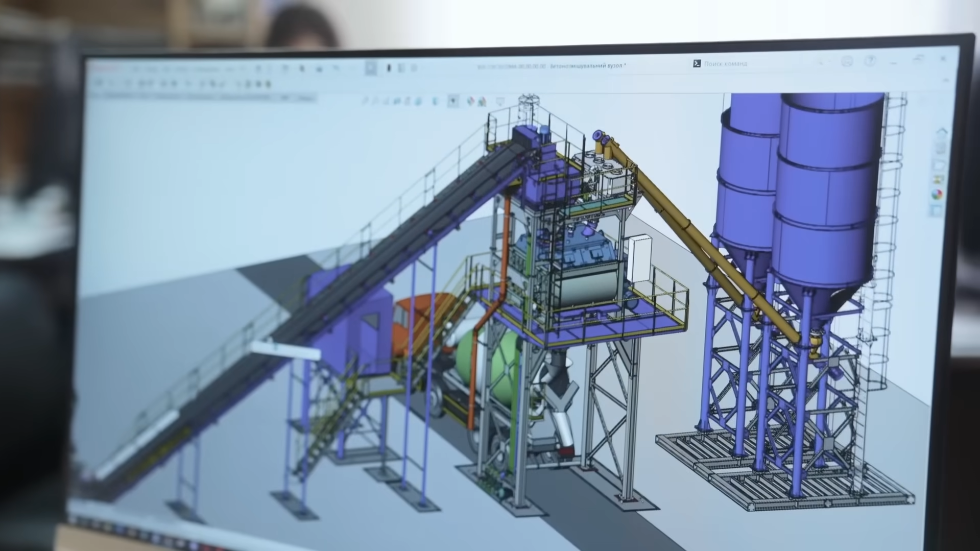Click Apply Scene icon in heads-up toolbar

tap(482, 102)
